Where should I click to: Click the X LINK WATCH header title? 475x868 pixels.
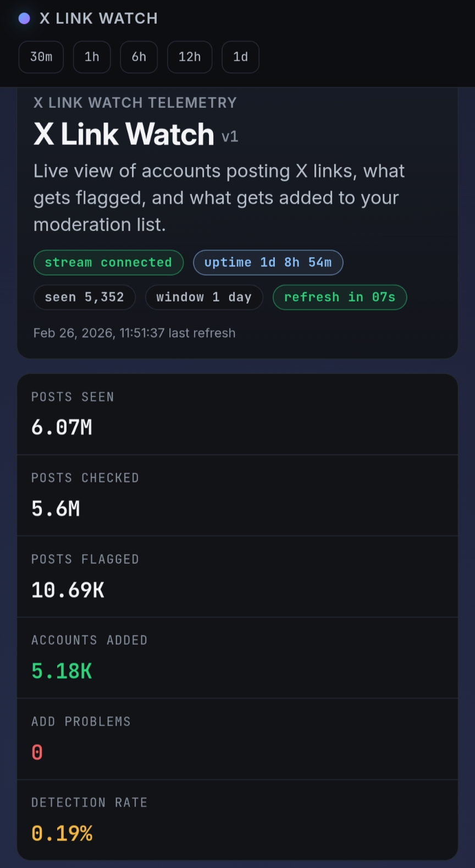click(x=98, y=19)
